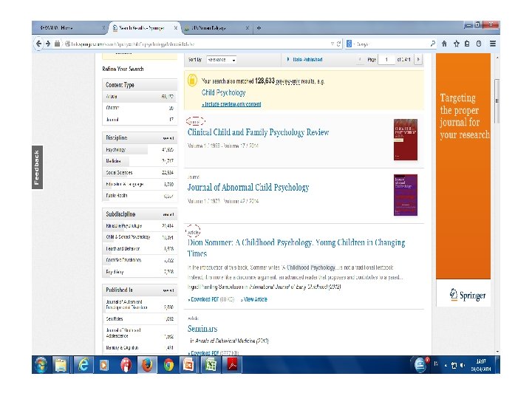Open the Firefox hamburger menu
The image size is (532, 399).
point(493,44)
